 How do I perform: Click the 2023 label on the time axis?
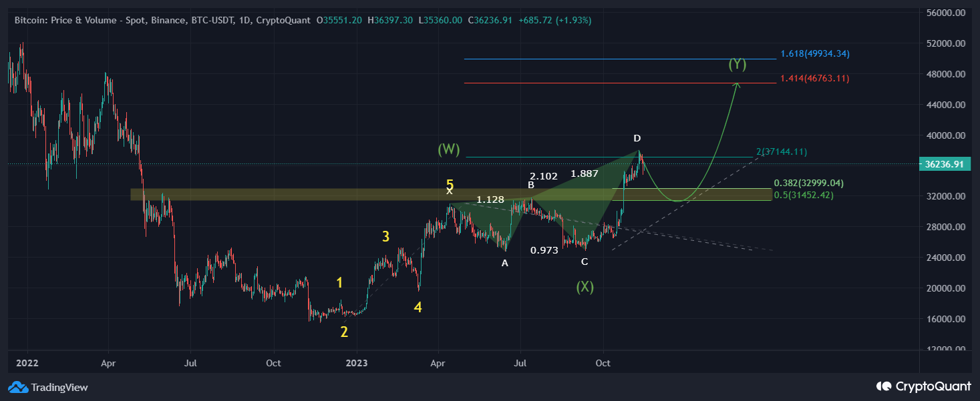(x=357, y=363)
